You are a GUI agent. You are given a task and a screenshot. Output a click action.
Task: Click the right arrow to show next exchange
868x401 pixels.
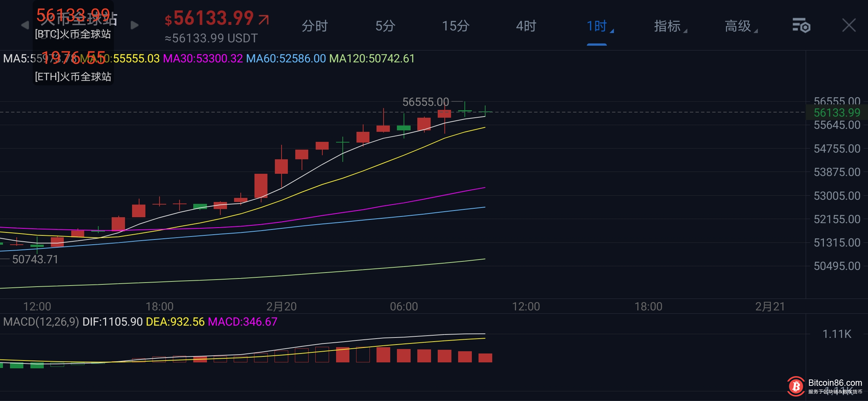[x=135, y=25]
